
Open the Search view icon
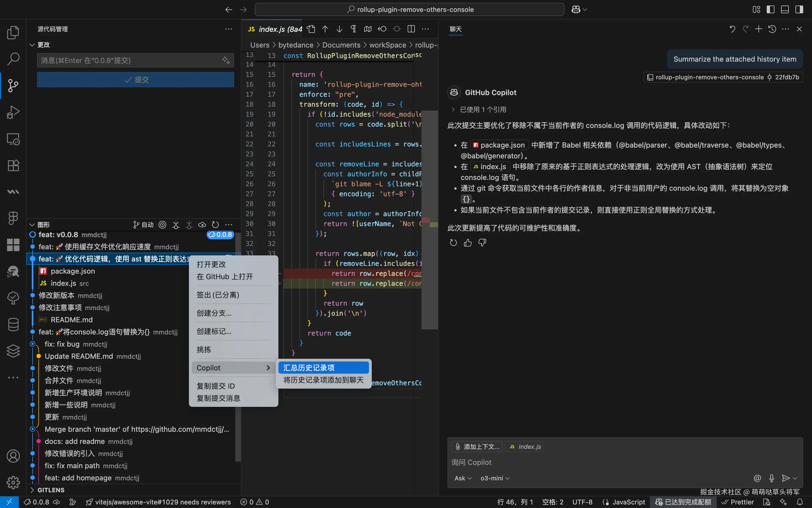(x=13, y=59)
